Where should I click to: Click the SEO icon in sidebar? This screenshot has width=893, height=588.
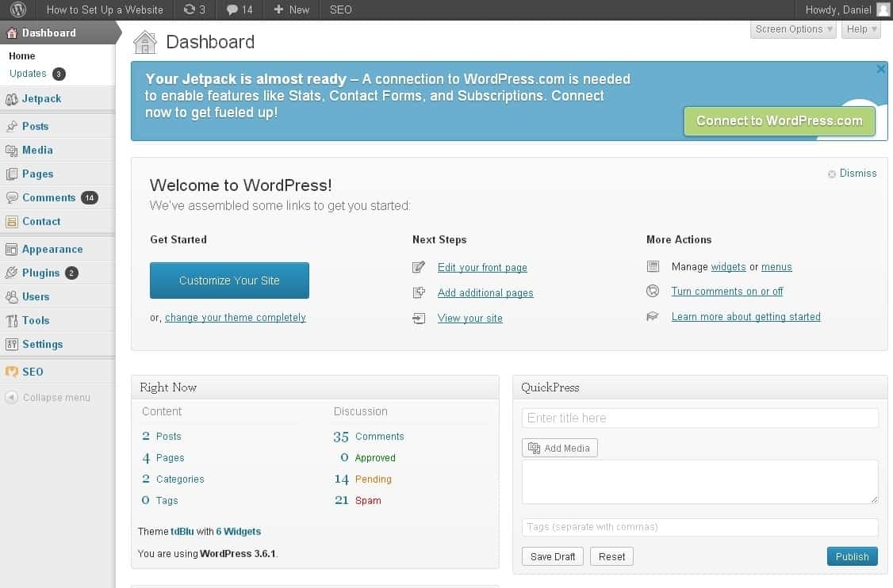11,372
